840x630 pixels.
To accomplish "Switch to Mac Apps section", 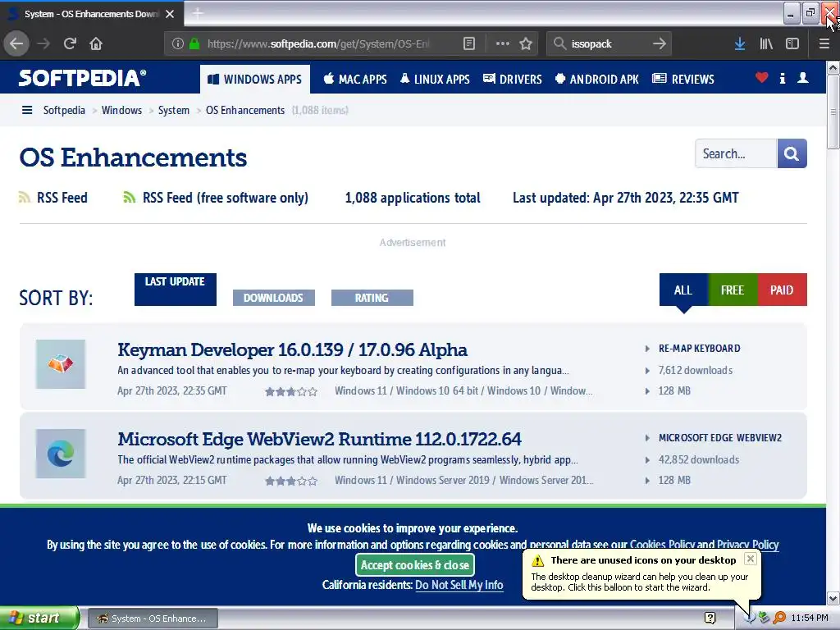I will [354, 80].
